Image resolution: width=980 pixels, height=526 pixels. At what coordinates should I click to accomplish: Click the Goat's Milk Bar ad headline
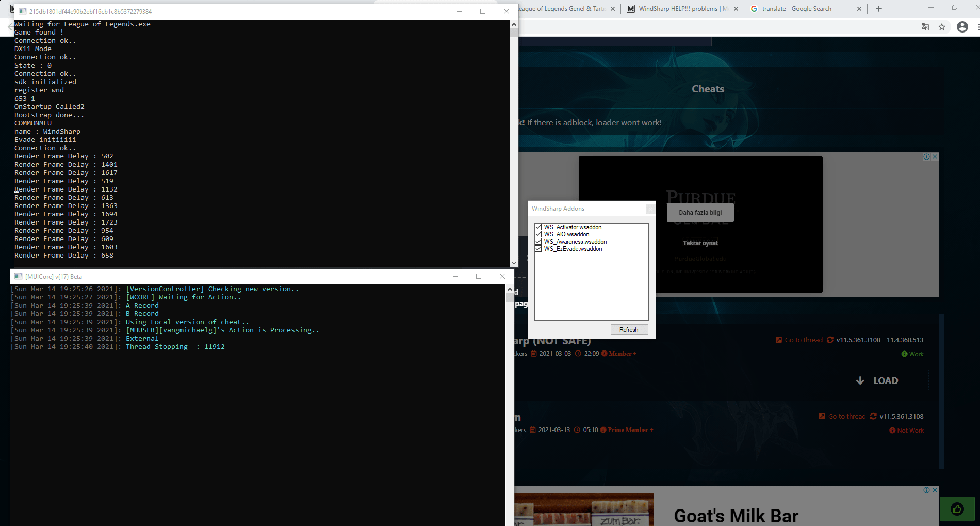pyautogui.click(x=736, y=516)
